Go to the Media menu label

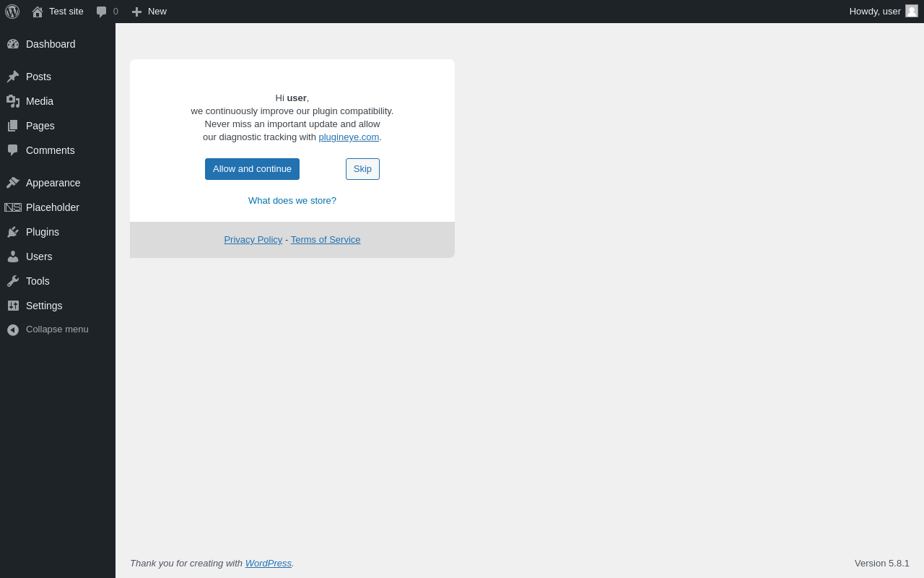pyautogui.click(x=40, y=101)
